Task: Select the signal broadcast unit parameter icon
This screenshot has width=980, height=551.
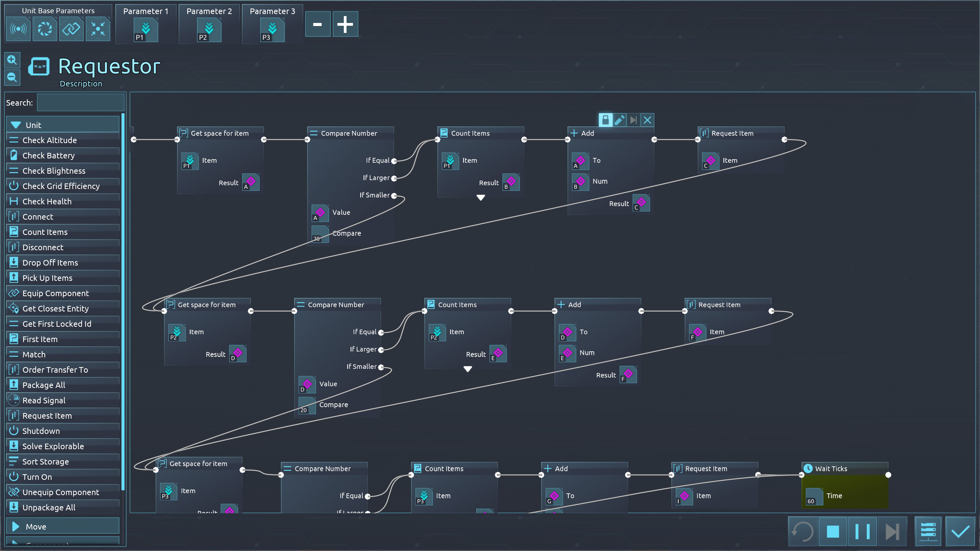Action: pos(18,29)
